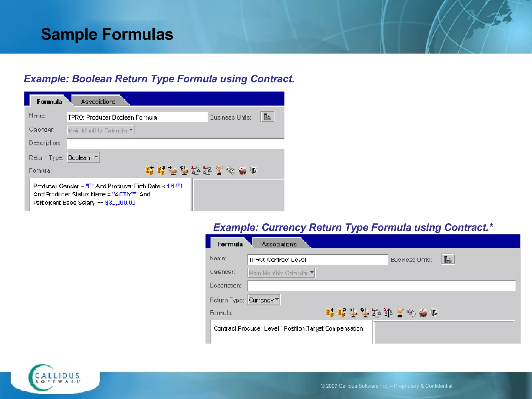Click coins-question icon in Boolean formula toolbar
532x399 pixels.
click(x=161, y=170)
